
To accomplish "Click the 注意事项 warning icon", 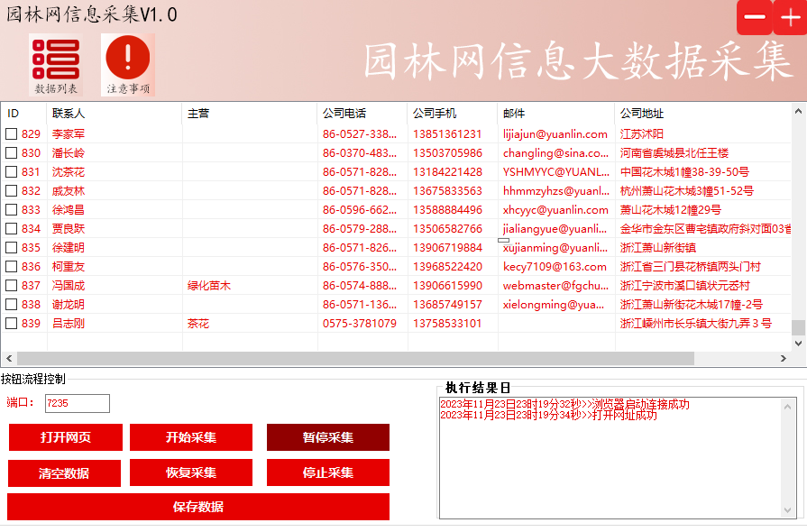I will (x=126, y=62).
